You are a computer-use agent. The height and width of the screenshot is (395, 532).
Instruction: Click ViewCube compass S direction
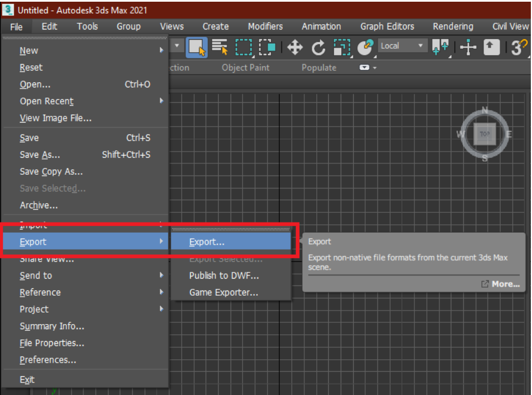pyautogui.click(x=485, y=158)
